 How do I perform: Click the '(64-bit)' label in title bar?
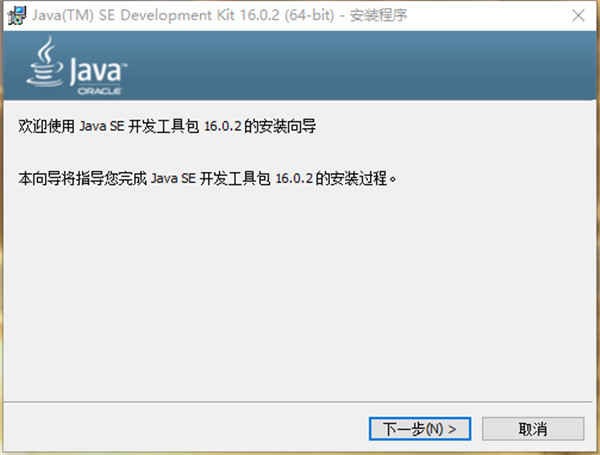click(309, 16)
